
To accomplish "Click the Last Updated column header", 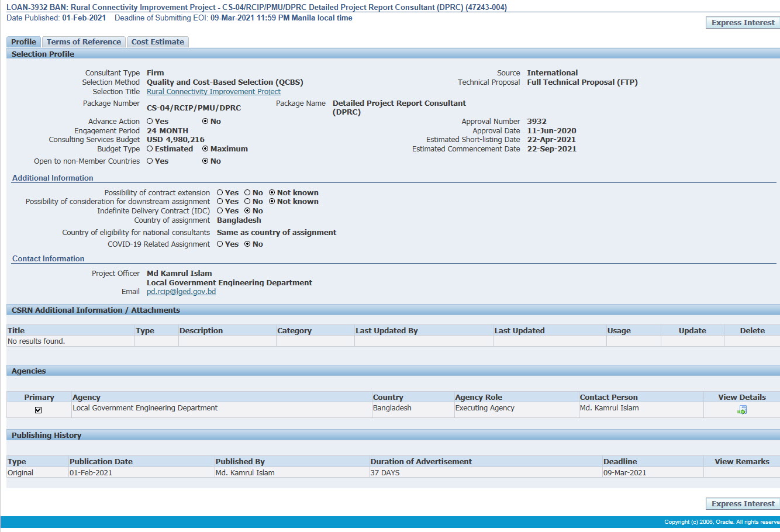I will [519, 331].
